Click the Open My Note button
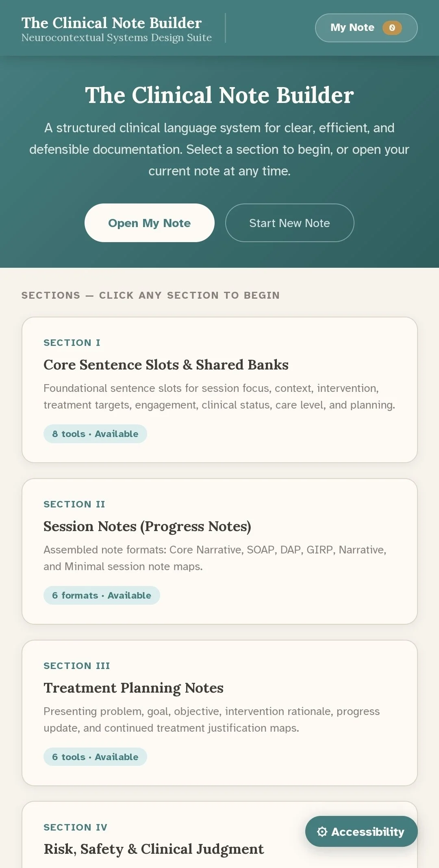The height and width of the screenshot is (868, 439). click(x=149, y=223)
